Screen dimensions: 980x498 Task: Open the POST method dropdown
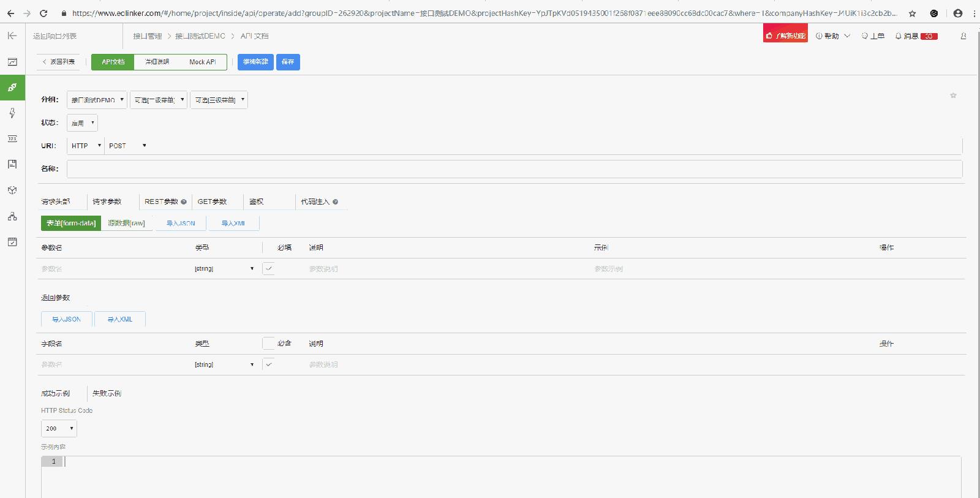tap(127, 146)
